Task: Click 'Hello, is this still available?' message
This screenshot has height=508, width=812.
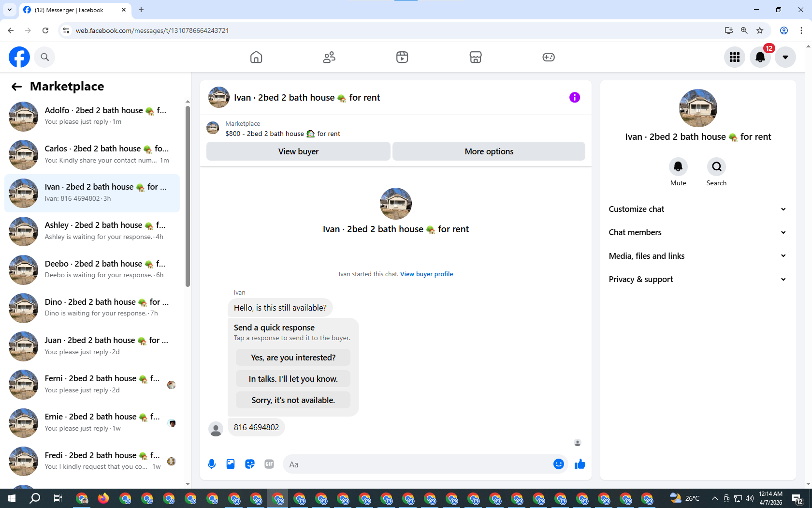Action: point(280,308)
